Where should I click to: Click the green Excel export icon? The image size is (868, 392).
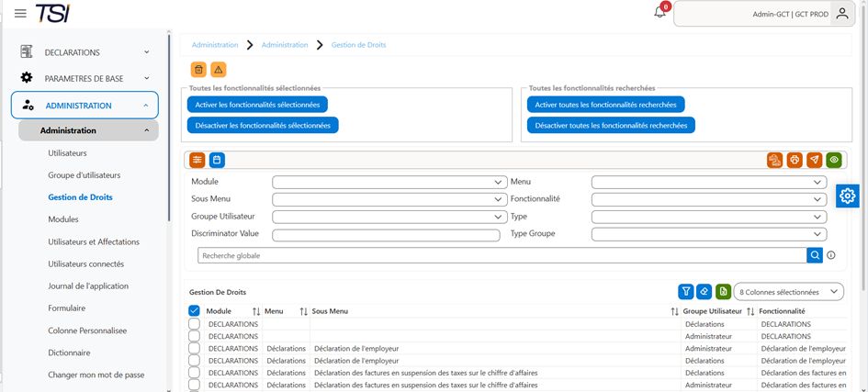coord(723,291)
